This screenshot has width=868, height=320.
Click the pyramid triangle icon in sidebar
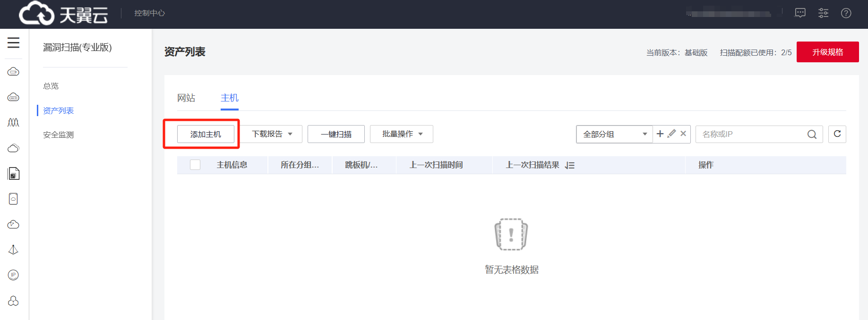[13, 250]
